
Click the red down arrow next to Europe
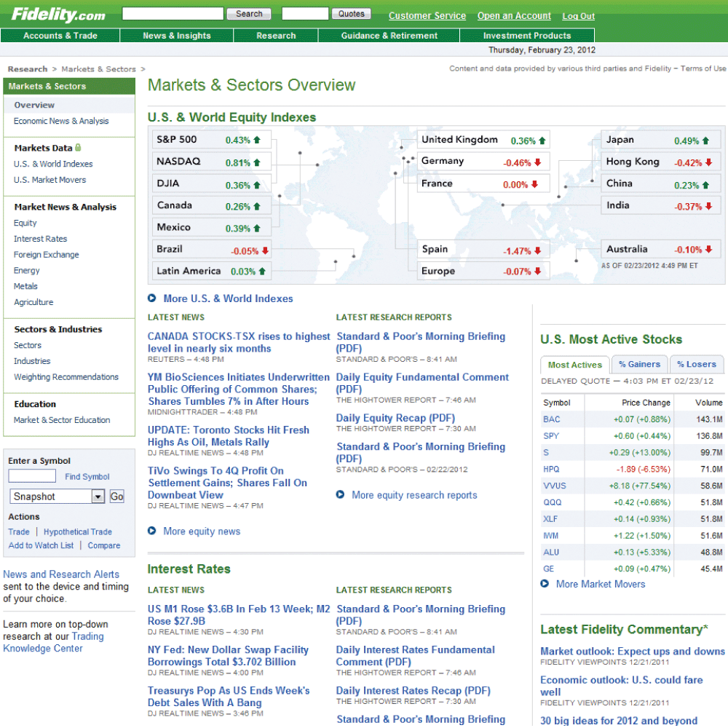pyautogui.click(x=538, y=271)
